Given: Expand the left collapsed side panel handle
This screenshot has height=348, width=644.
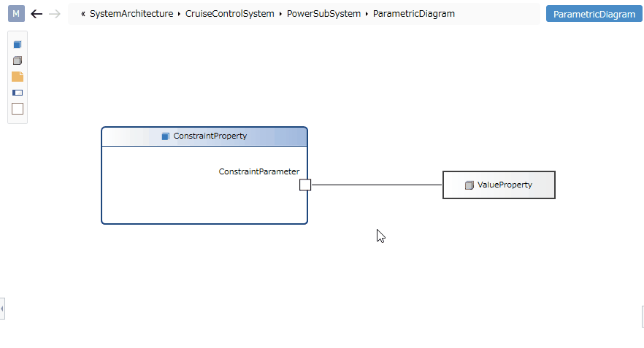Looking at the screenshot, I should point(2,309).
